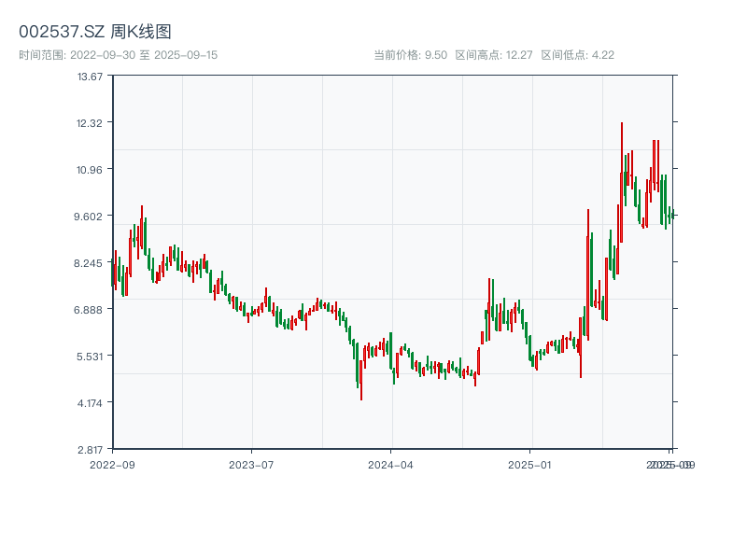
Task: Click the y-axis value 10.96
Action: click(90, 170)
